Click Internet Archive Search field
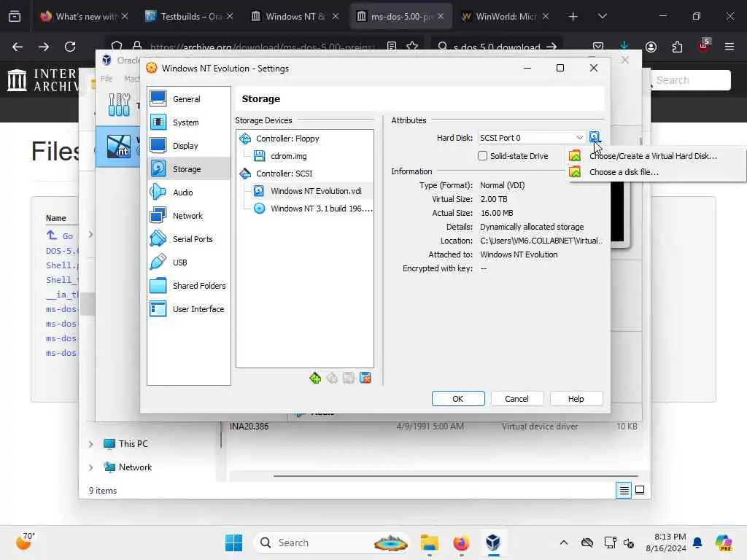Viewport: 747px width, 560px height. click(x=691, y=80)
